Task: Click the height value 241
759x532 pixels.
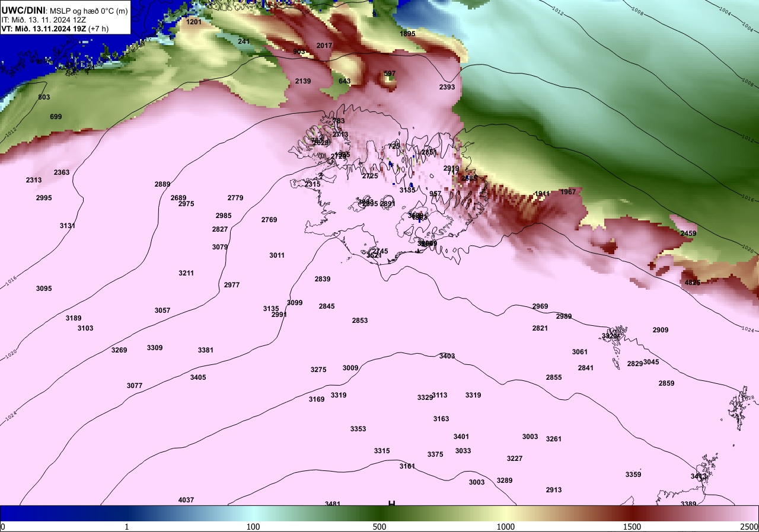Action: pos(244,41)
